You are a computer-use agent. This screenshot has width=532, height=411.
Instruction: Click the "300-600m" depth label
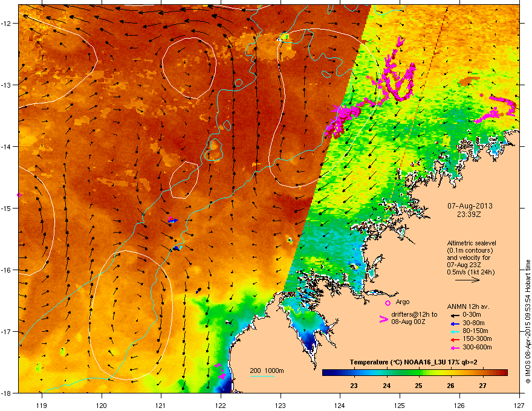477,348
